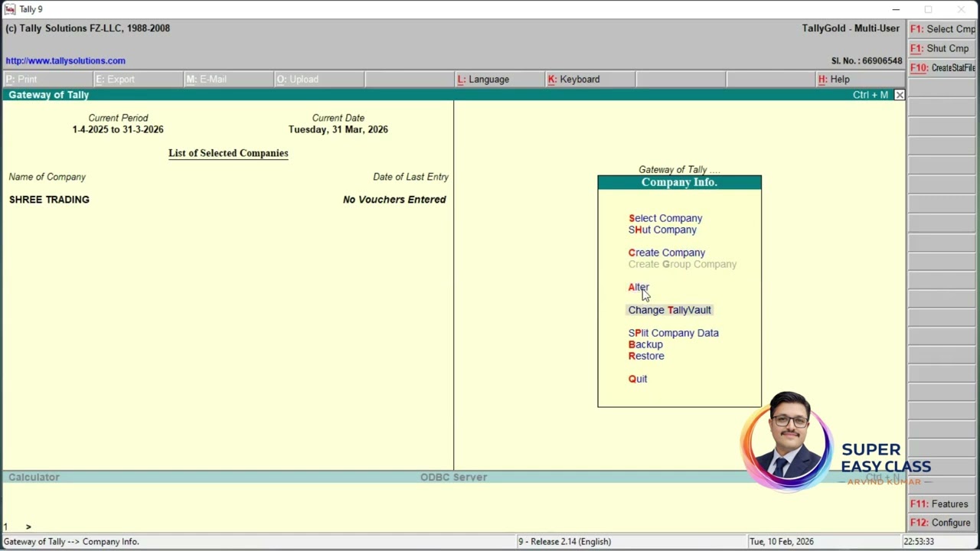The width and height of the screenshot is (980, 551).
Task: Open the Language options button
Action: pyautogui.click(x=499, y=80)
